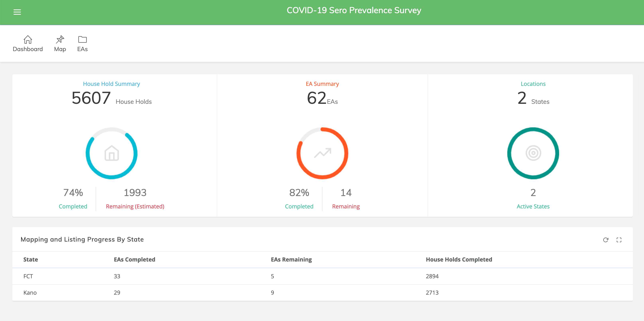Open the hamburger menu icon

tap(17, 12)
